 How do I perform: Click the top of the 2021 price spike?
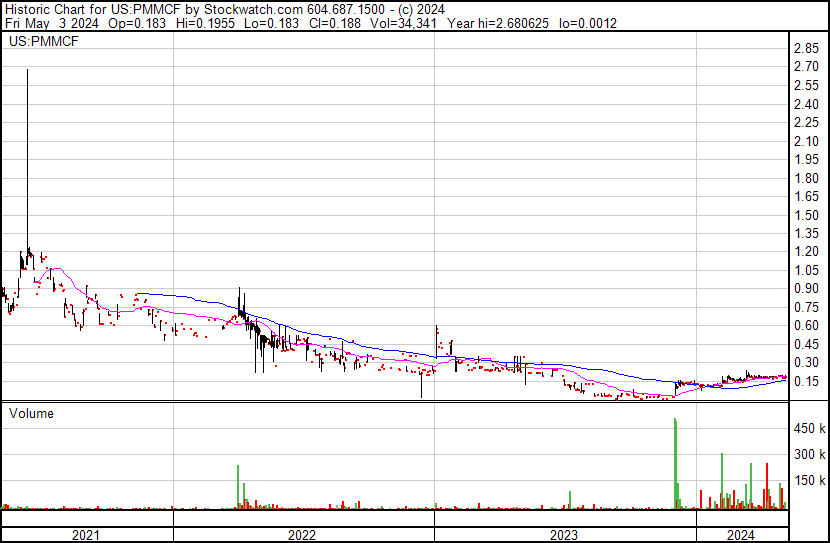coord(26,71)
